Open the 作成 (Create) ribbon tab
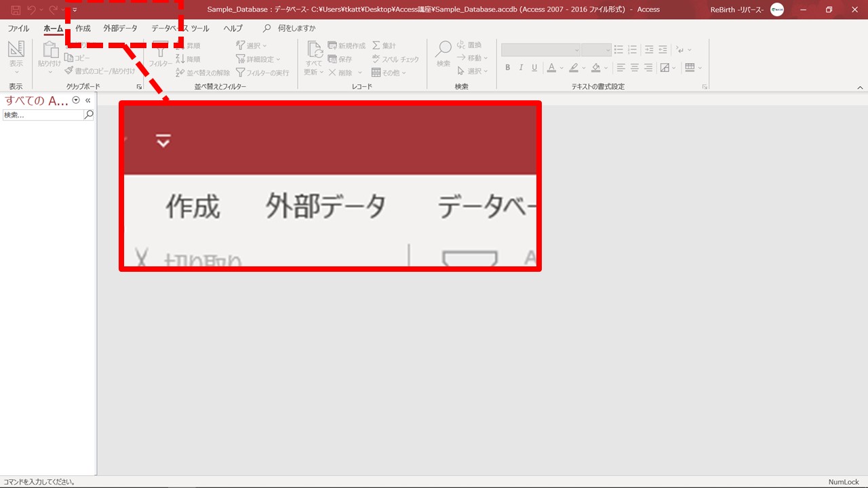Image resolution: width=868 pixels, height=488 pixels. (83, 28)
